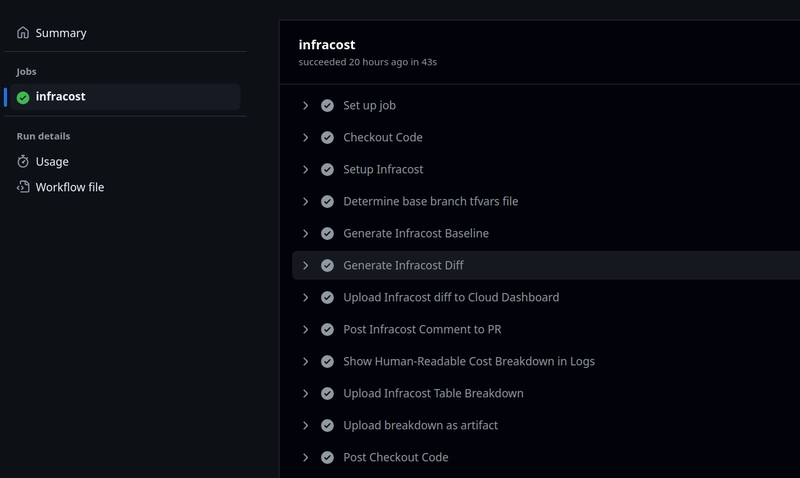Click check icon for Post Checkout Code
The width and height of the screenshot is (800, 478).
point(327,458)
